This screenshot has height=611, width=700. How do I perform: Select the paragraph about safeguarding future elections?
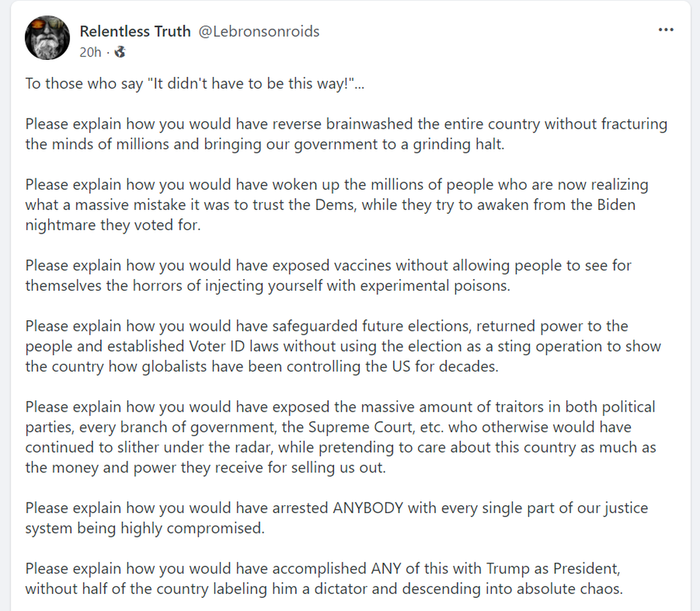tap(343, 346)
